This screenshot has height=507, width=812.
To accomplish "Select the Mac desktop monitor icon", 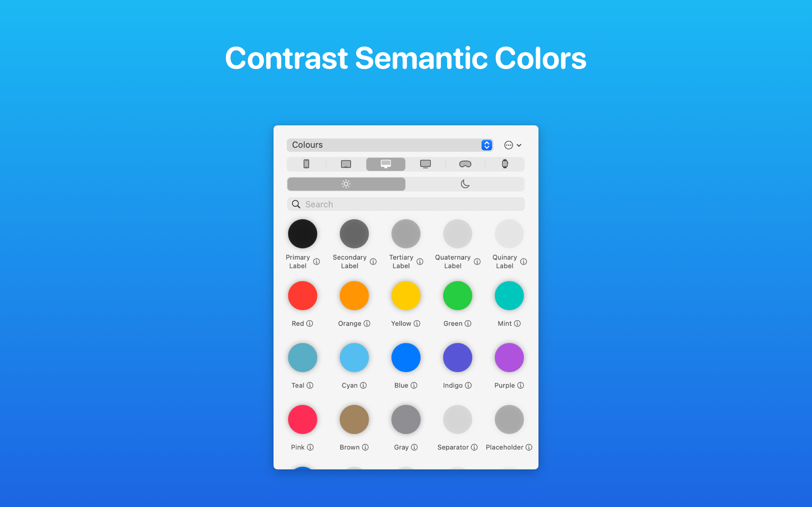I will 386,164.
